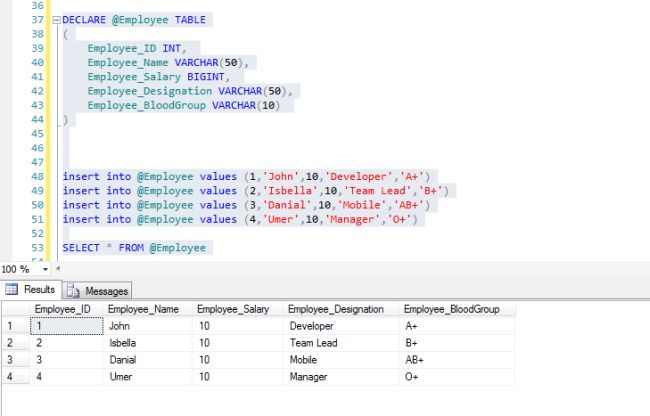Screen dimensions: 650x416
Task: Place cursor on SELECT * FROM @Employee line
Action: point(134,248)
